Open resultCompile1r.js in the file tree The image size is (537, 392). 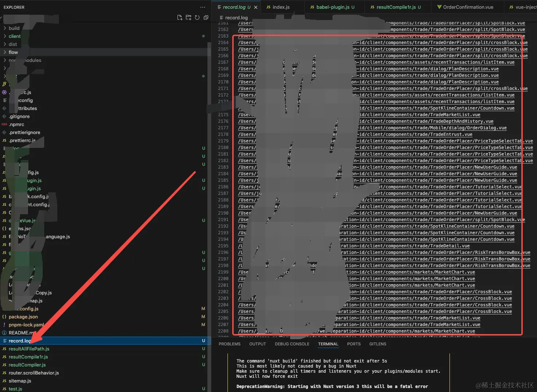coord(28,357)
